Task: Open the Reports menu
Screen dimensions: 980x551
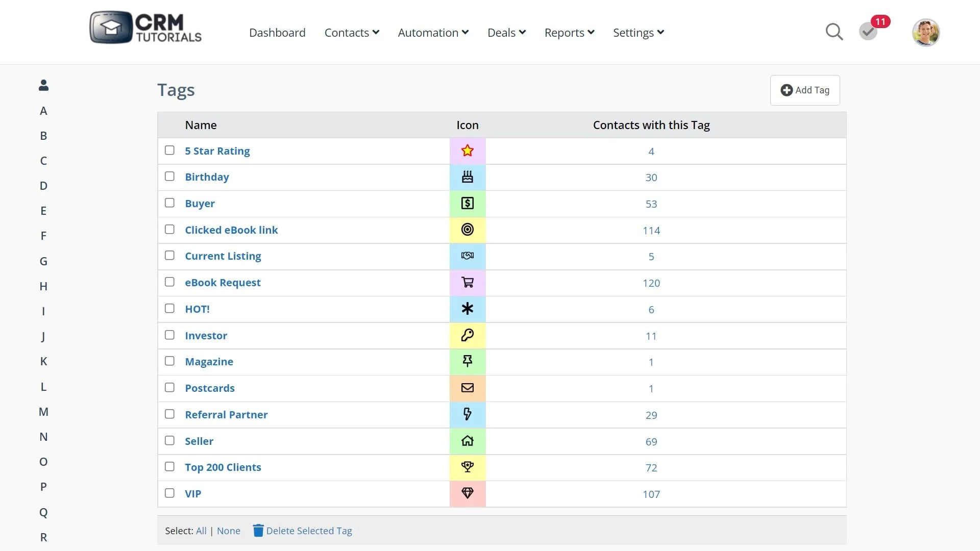Action: tap(569, 33)
